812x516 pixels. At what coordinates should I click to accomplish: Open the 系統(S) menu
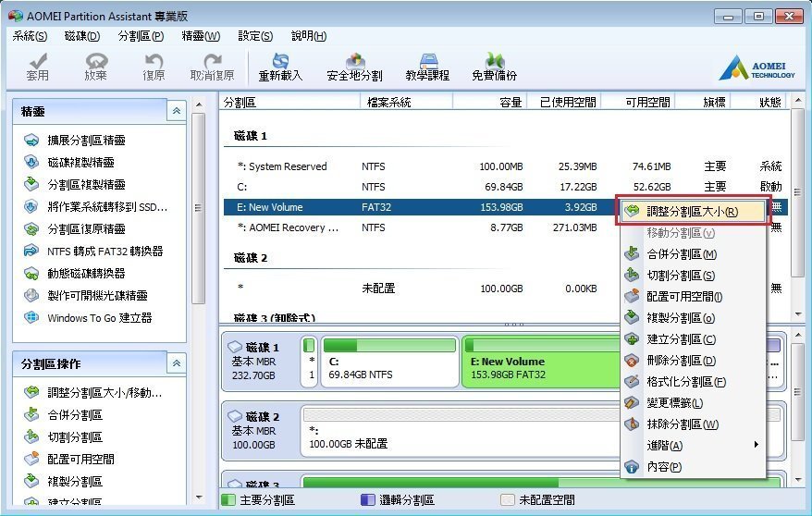[x=30, y=36]
